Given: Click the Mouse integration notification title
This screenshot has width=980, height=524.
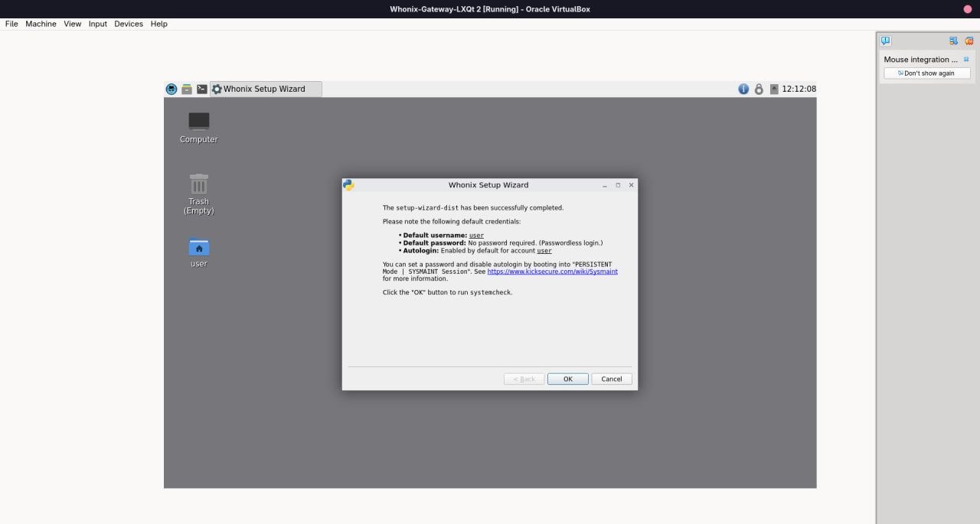Looking at the screenshot, I should point(920,59).
